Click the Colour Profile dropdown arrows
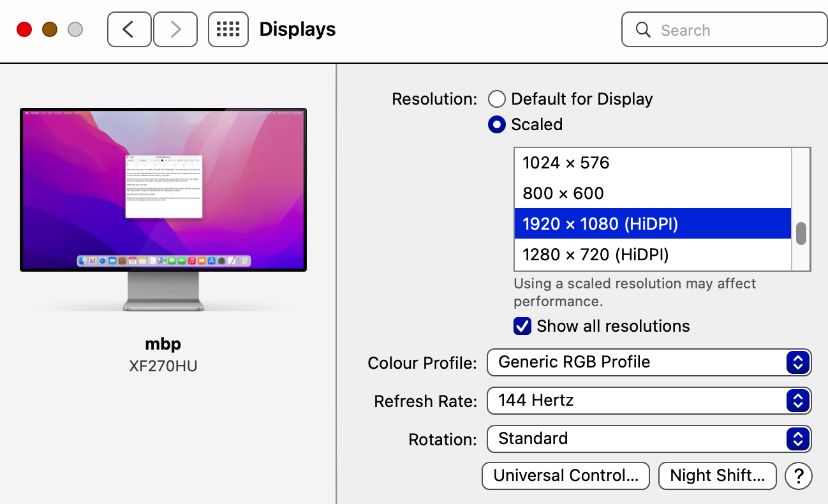 [797, 362]
